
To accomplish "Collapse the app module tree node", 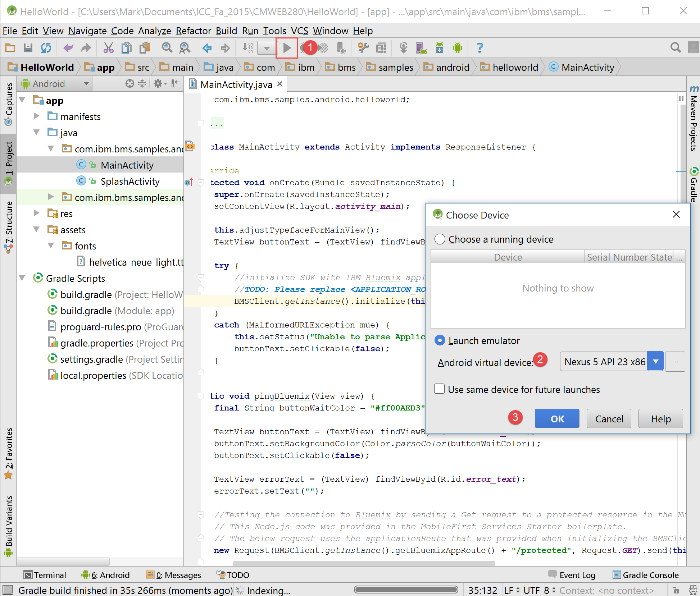I will [23, 100].
